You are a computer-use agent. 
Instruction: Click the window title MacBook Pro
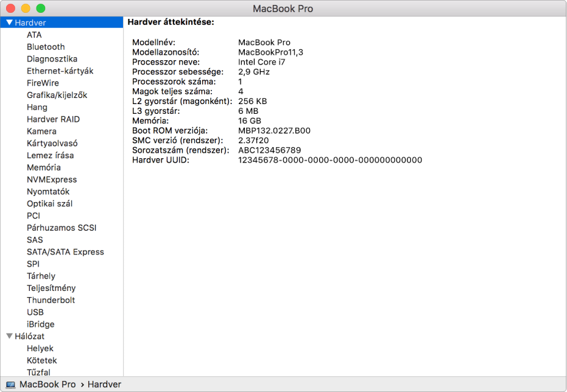click(x=283, y=9)
